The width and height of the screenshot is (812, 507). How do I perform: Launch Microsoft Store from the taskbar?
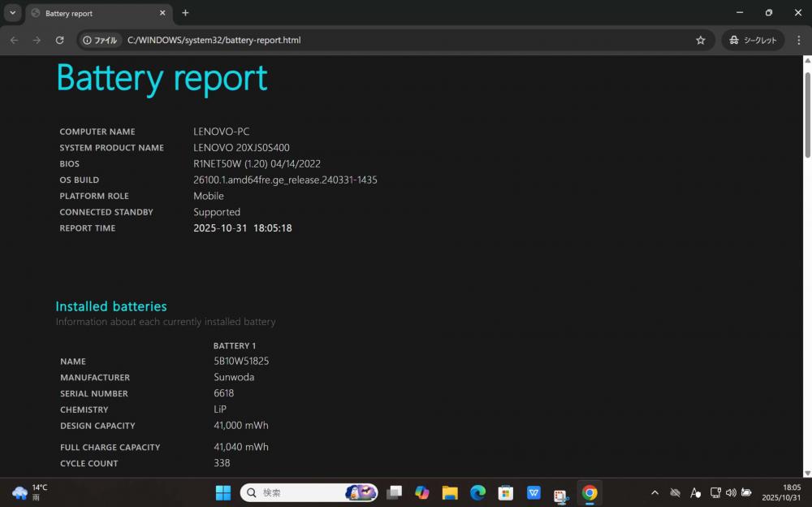(505, 492)
